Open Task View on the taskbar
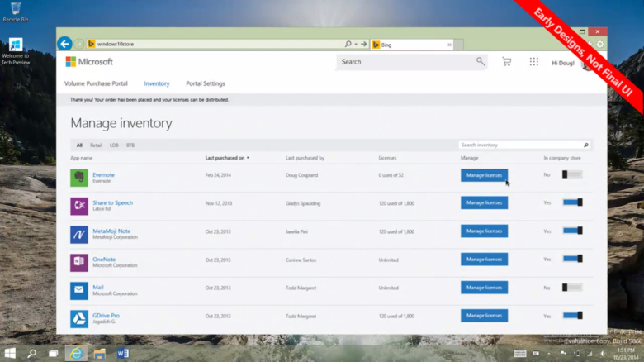This screenshot has height=362, width=644. pos(54,353)
